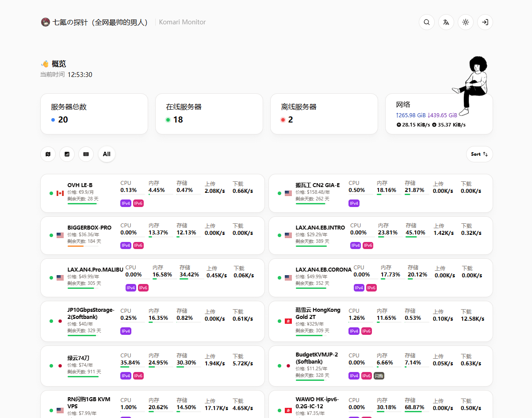Click the 服务器总数 summary card
The width and height of the screenshot is (532, 418).
[x=94, y=114]
